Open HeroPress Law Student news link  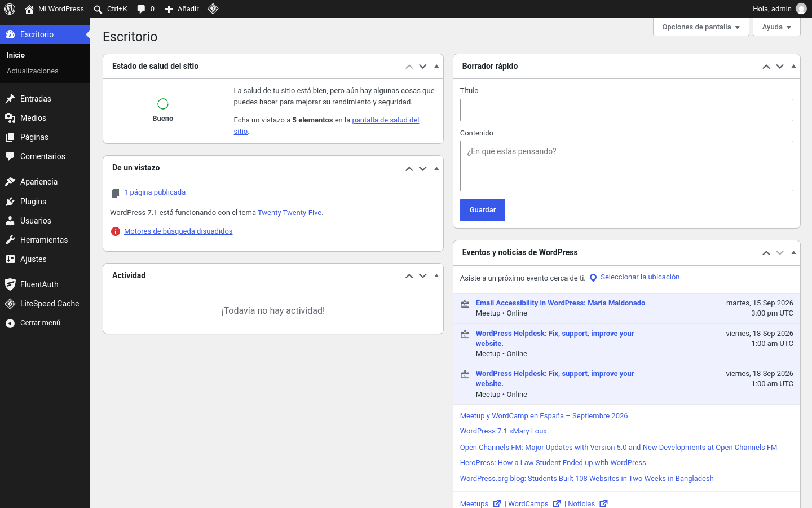(x=553, y=463)
